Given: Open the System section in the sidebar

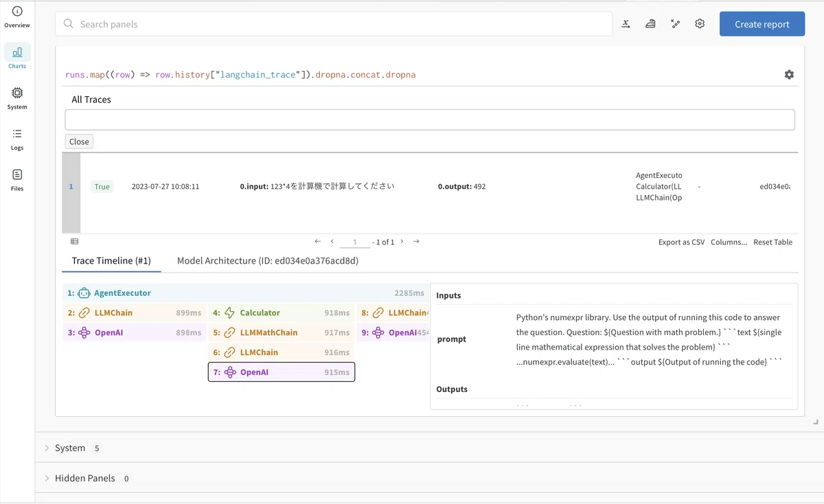Looking at the screenshot, I should pyautogui.click(x=17, y=98).
